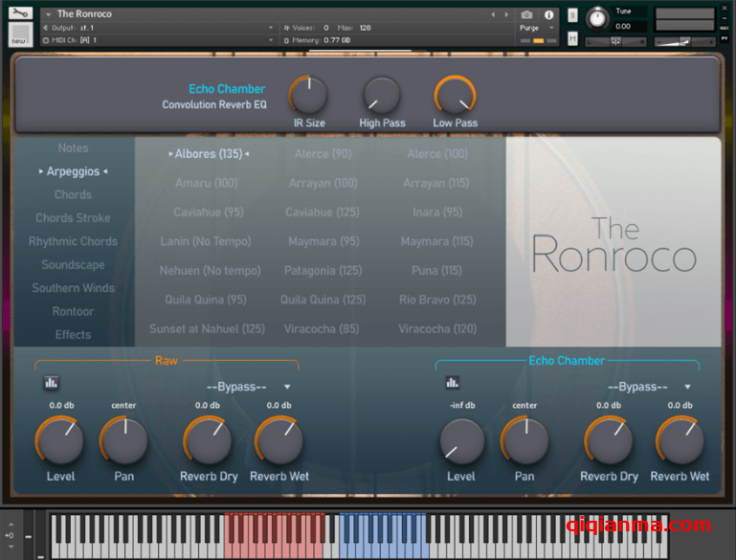The width and height of the screenshot is (736, 560).
Task: Go to the previous instrument arrow
Action: (494, 14)
